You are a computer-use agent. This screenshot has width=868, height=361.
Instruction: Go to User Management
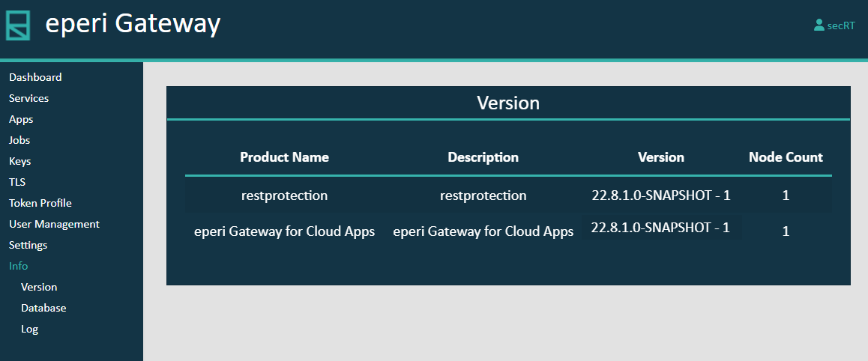click(x=54, y=224)
